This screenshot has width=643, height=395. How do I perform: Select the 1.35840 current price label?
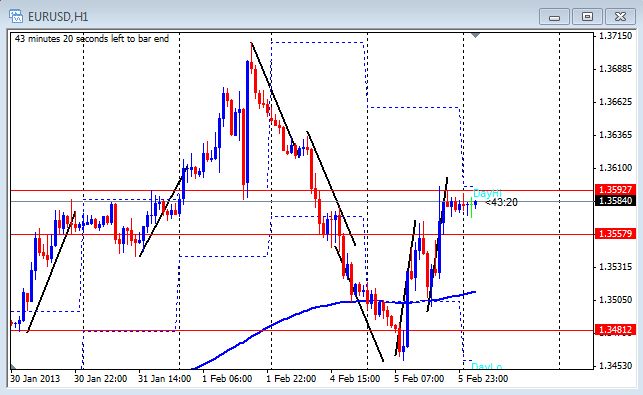click(x=615, y=201)
